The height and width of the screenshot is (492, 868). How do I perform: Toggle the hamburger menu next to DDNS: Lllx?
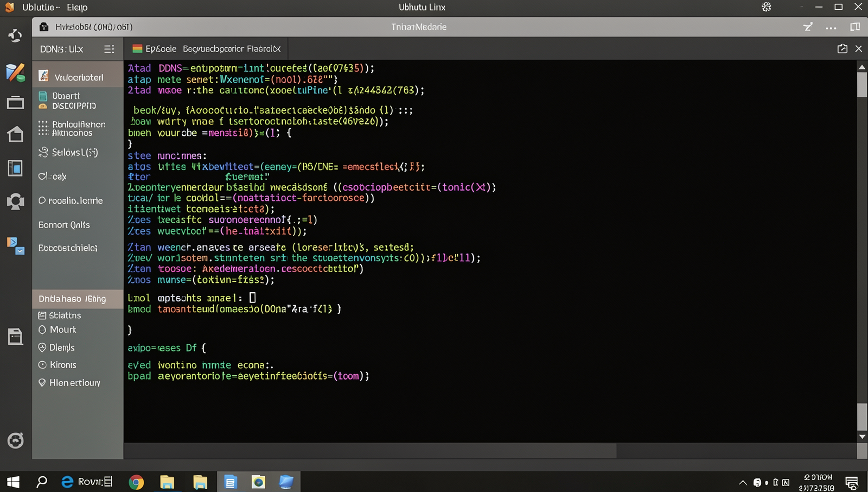coord(109,49)
